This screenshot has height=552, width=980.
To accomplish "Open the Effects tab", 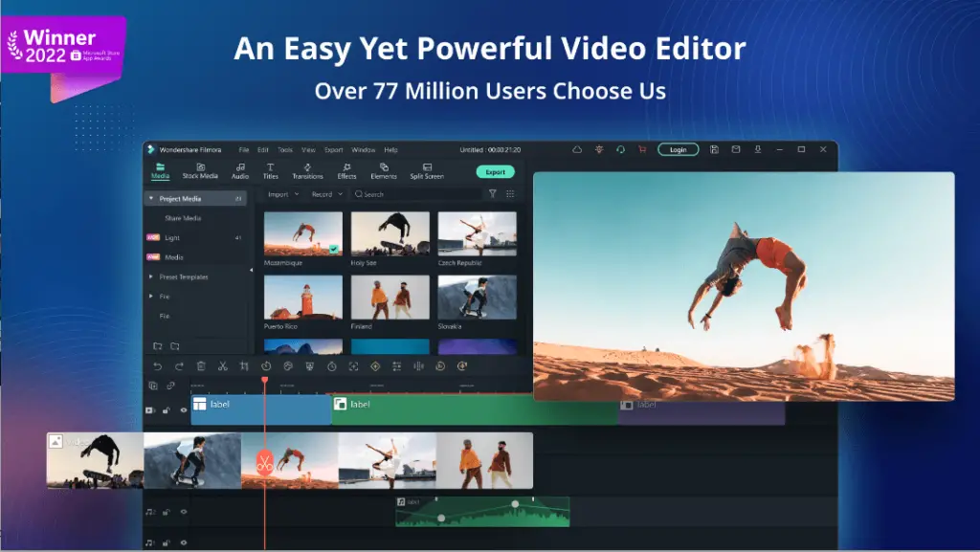I will (346, 171).
